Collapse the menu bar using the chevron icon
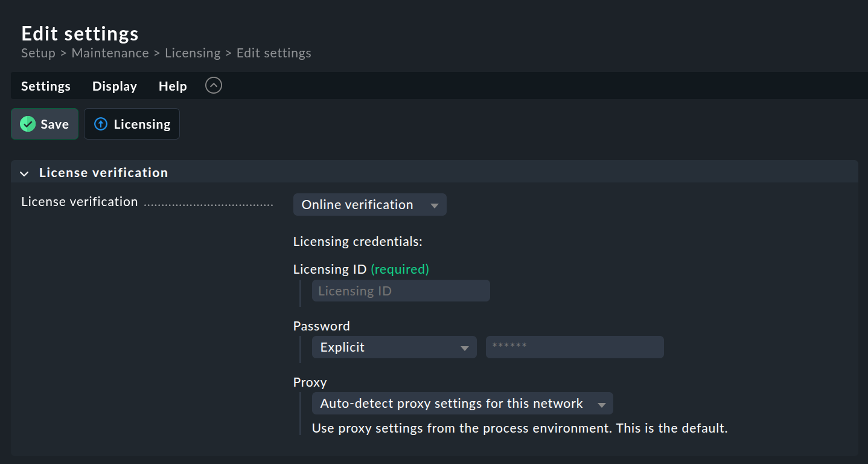 pyautogui.click(x=213, y=85)
